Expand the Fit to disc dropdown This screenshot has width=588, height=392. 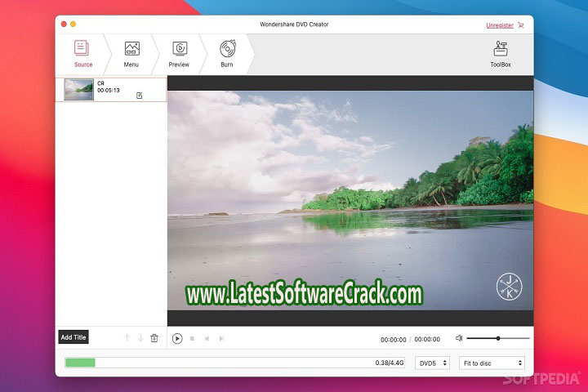[x=492, y=363]
